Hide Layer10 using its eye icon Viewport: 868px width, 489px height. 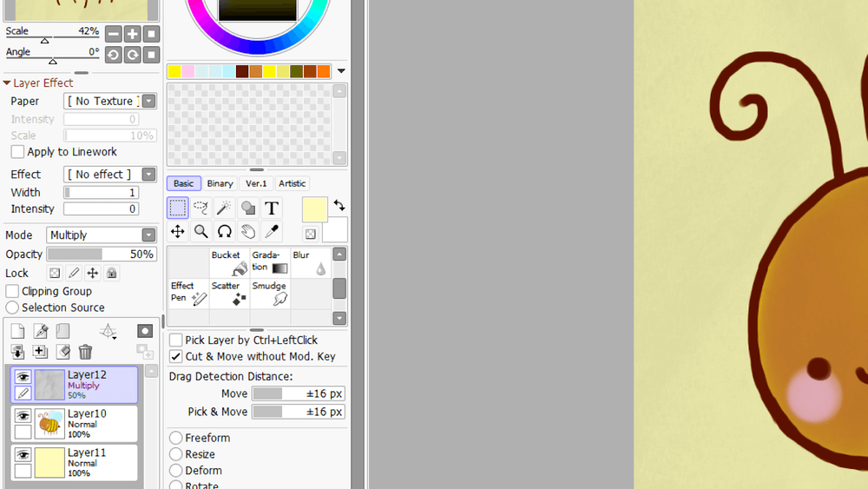pos(23,416)
